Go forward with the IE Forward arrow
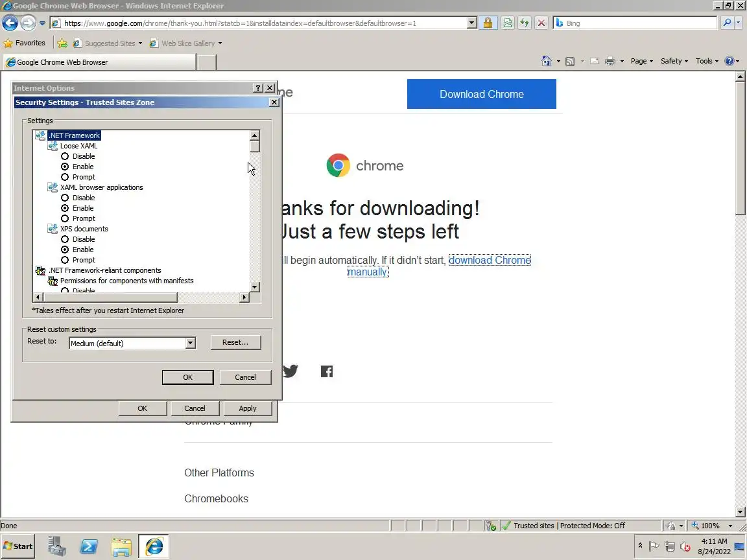 [28, 23]
